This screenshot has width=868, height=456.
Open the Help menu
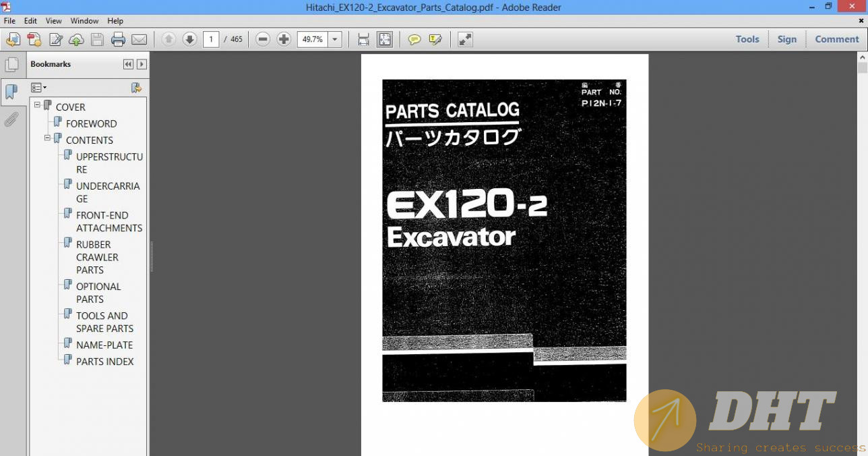pos(115,21)
